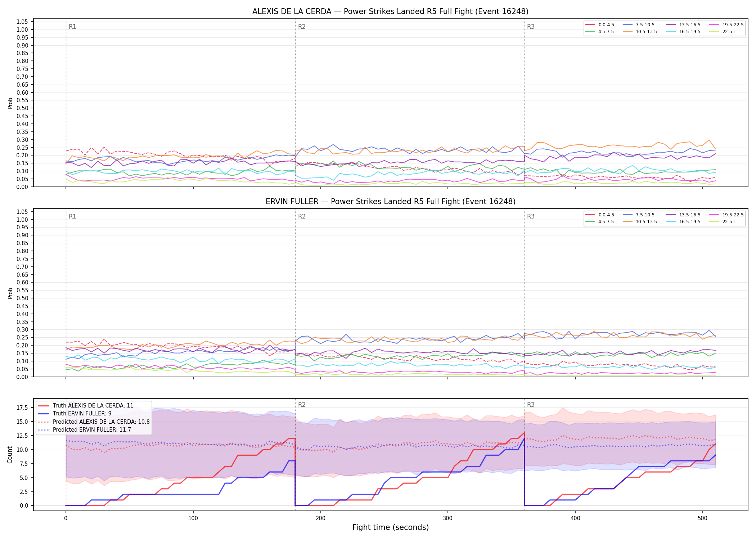The width and height of the screenshot is (756, 540).
Task: Click the Fight time (seconds) axis label
Action: click(x=391, y=527)
